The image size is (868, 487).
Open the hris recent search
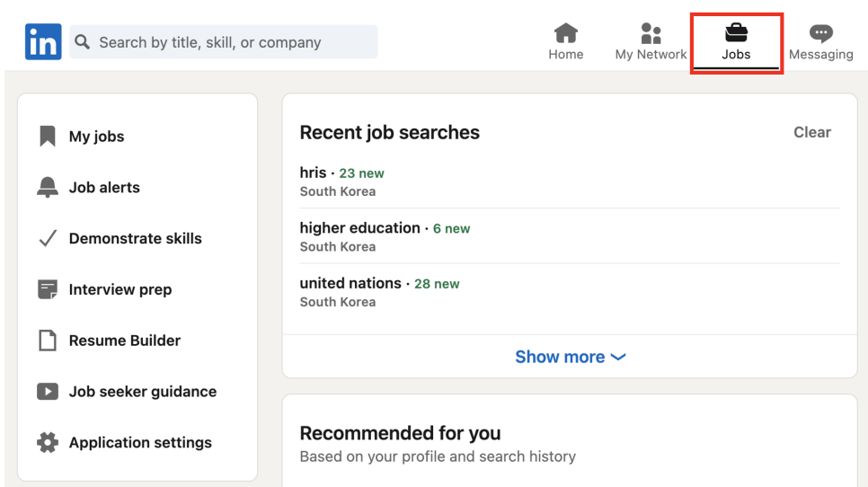[x=570, y=182]
